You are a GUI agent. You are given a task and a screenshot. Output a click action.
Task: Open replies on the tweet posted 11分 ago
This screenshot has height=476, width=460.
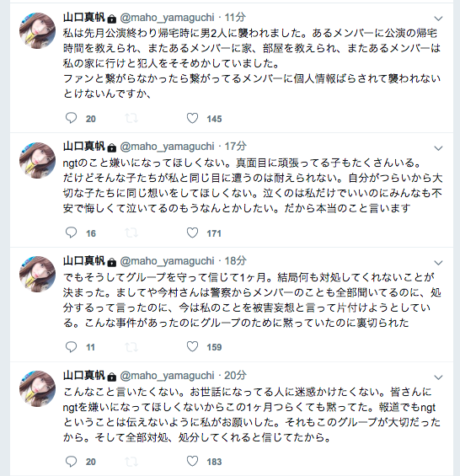(71, 118)
